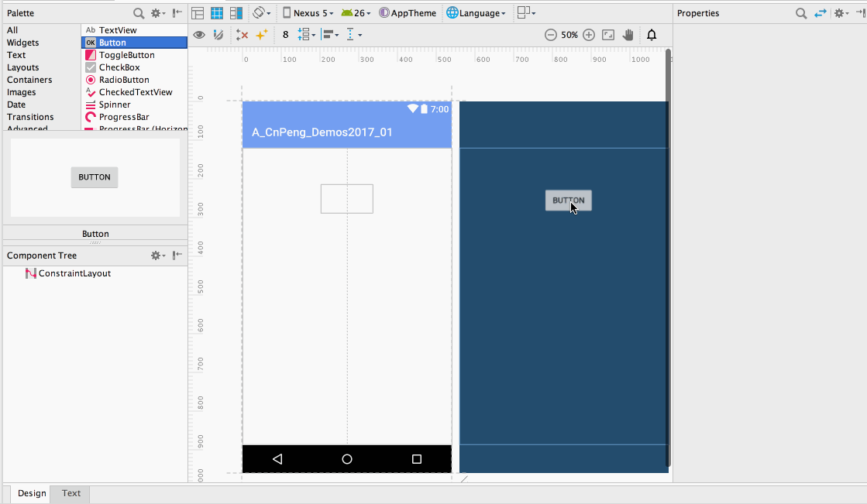This screenshot has width=867, height=504.
Task: Click the BUTTON widget in blueprint
Action: click(x=569, y=201)
